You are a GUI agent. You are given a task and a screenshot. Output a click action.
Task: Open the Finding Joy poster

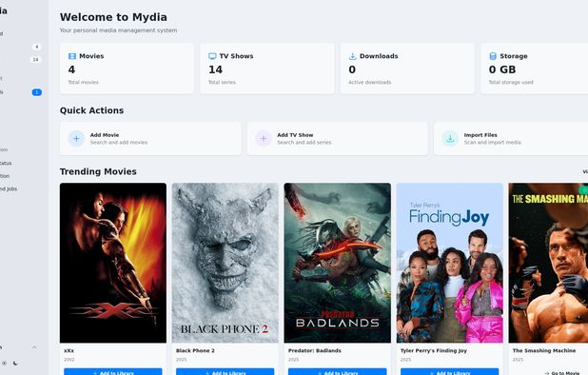449,263
